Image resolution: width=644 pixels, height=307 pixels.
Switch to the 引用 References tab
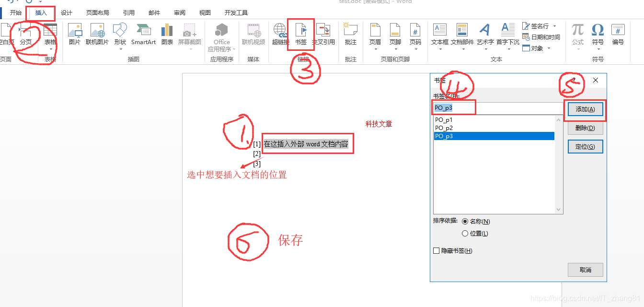click(x=128, y=13)
